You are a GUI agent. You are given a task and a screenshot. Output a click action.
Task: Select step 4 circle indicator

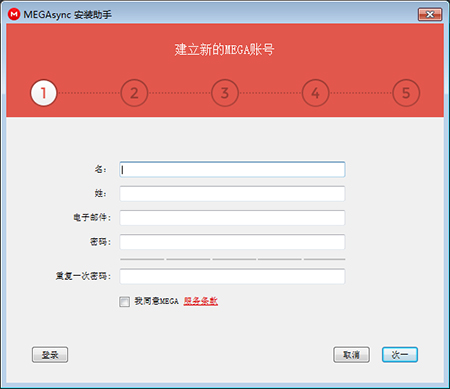(315, 93)
